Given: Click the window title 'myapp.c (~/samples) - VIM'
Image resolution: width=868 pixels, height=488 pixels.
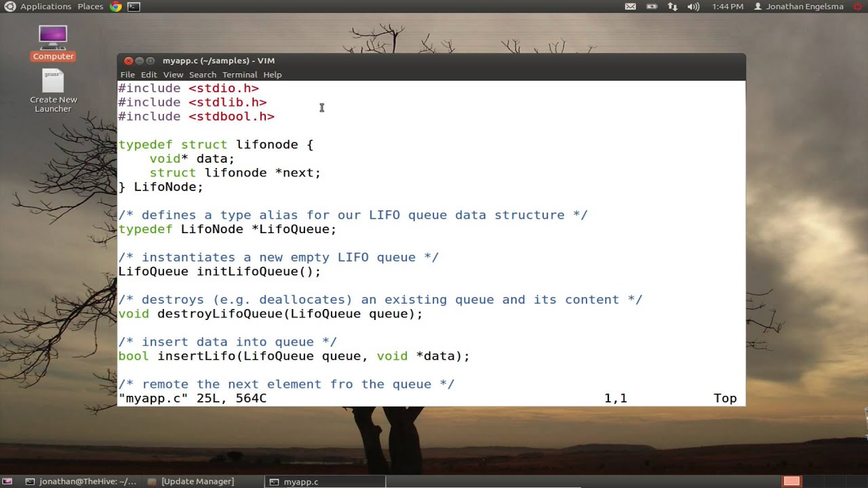Looking at the screenshot, I should pos(218,61).
